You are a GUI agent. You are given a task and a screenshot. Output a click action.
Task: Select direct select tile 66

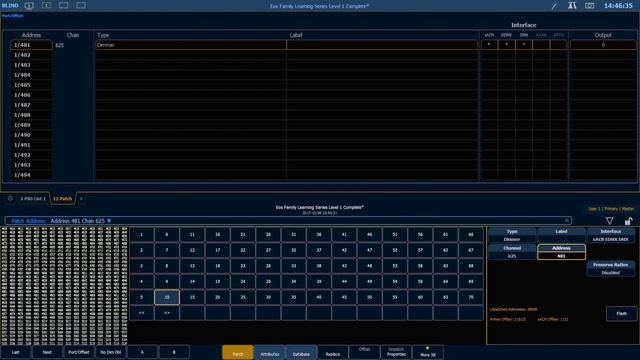471,235
